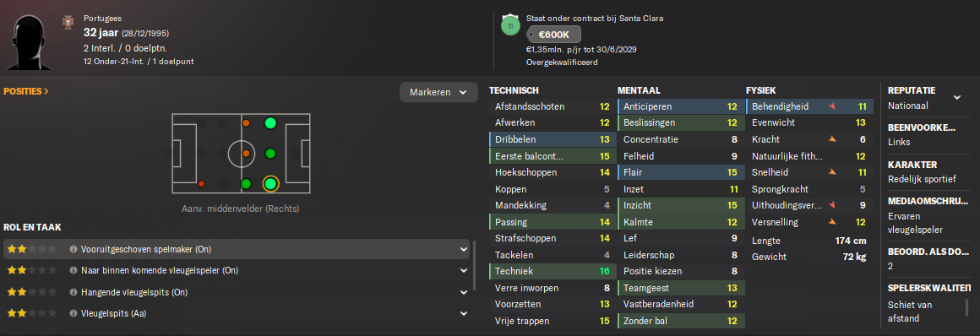The width and height of the screenshot is (980, 336).
Task: Select the highlighted right attacking midfielder position dot
Action: point(270,183)
